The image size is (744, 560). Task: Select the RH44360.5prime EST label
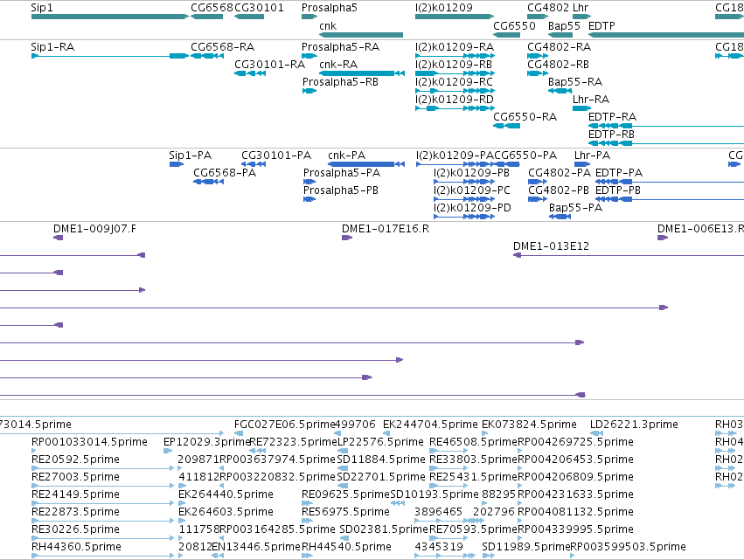pyautogui.click(x=76, y=547)
